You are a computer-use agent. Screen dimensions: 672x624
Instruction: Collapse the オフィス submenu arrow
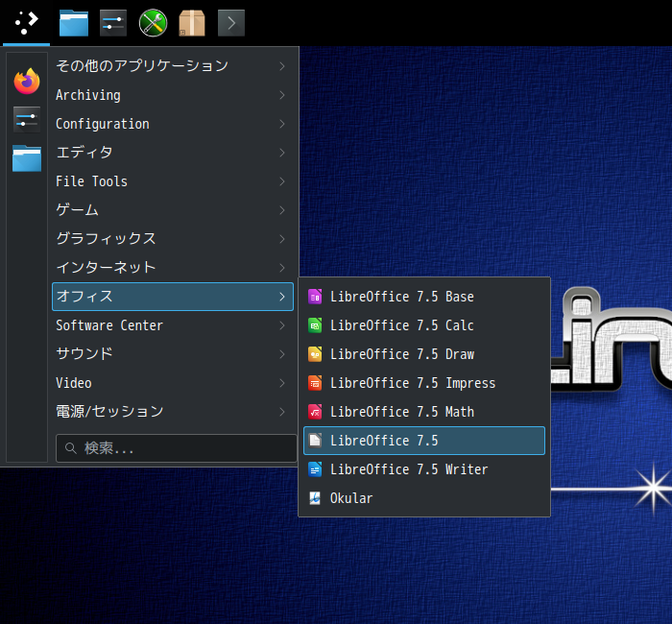pyautogui.click(x=282, y=297)
